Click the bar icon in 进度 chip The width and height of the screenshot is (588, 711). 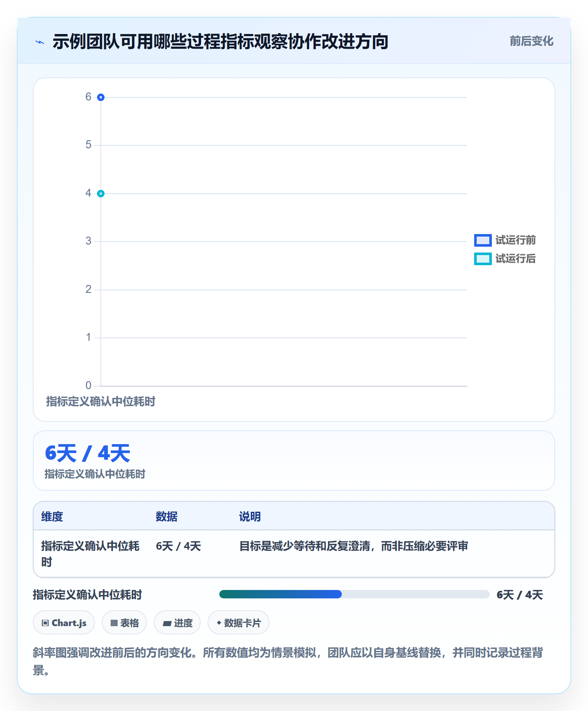pos(167,623)
